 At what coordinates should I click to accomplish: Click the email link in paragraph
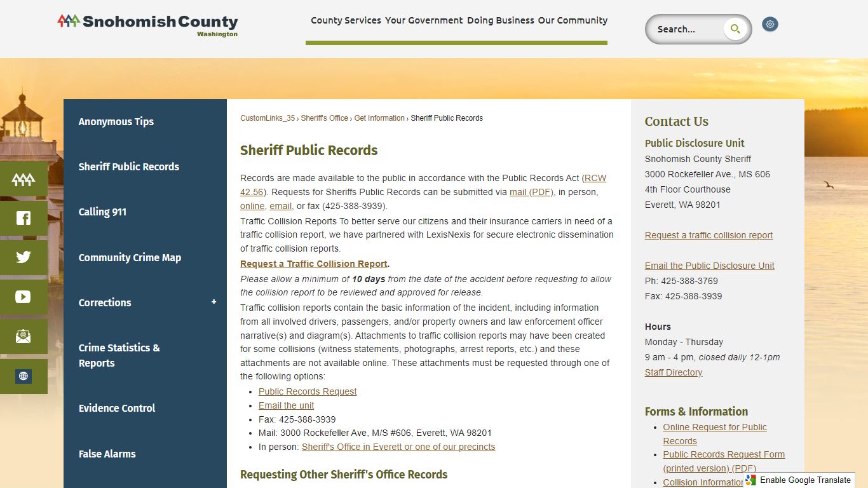[280, 206]
